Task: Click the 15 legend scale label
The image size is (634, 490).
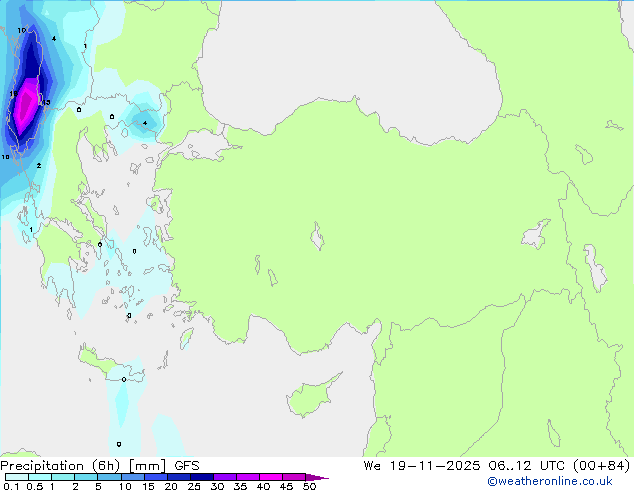Action: click(148, 486)
